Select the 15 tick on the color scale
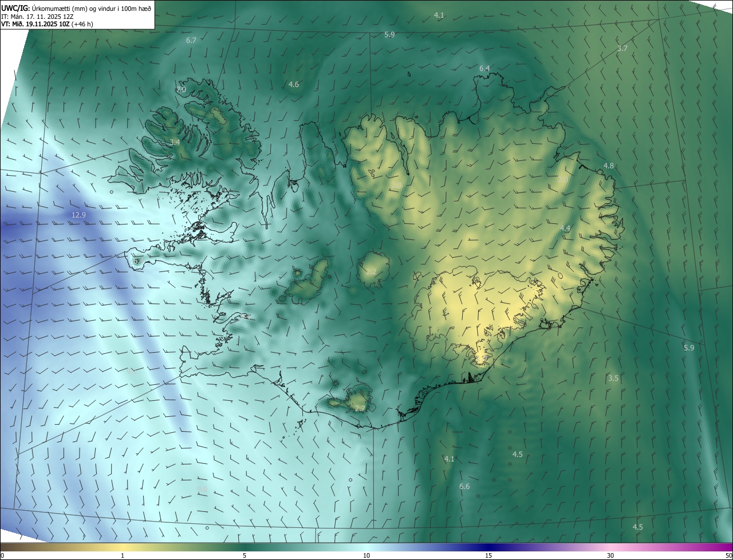 click(488, 556)
